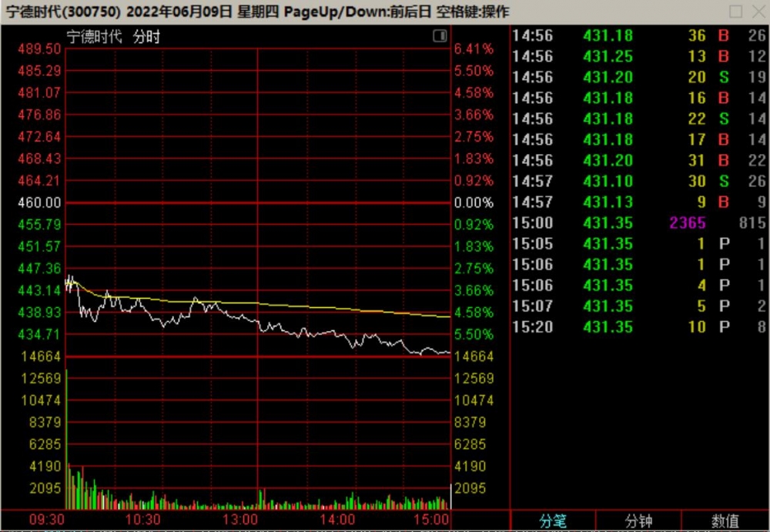Image resolution: width=770 pixels, height=532 pixels.
Task: Click the window title 宁德时代(300750) text
Action: pyautogui.click(x=63, y=12)
